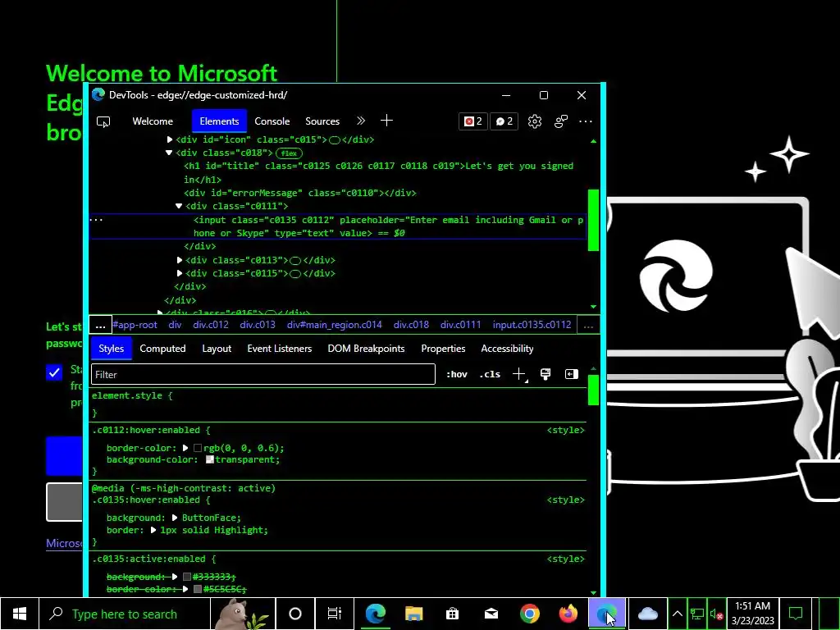
Task: Collapse the div class="c018" node
Action: (x=169, y=153)
